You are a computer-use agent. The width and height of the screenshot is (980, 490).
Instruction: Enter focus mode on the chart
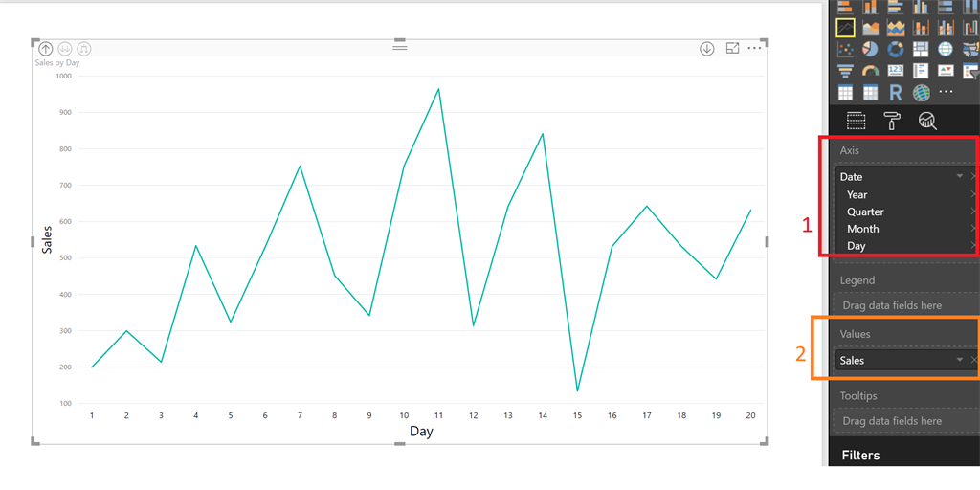[732, 48]
